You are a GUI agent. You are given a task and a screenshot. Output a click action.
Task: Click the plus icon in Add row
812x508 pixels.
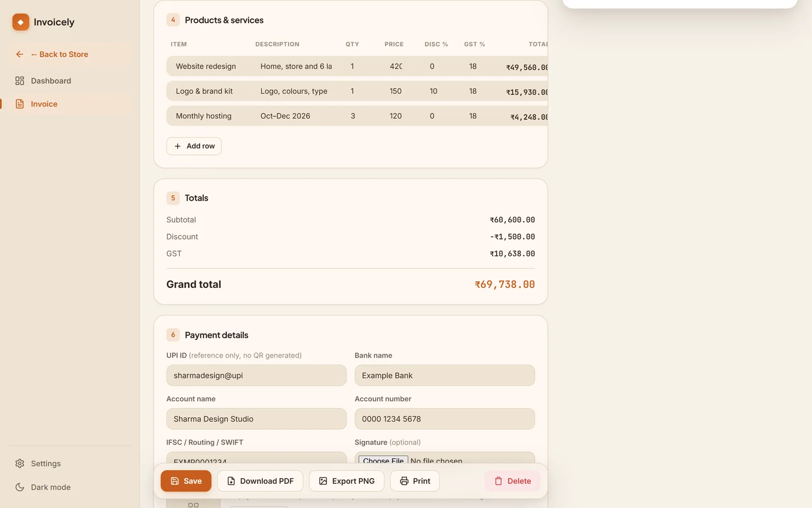(178, 146)
